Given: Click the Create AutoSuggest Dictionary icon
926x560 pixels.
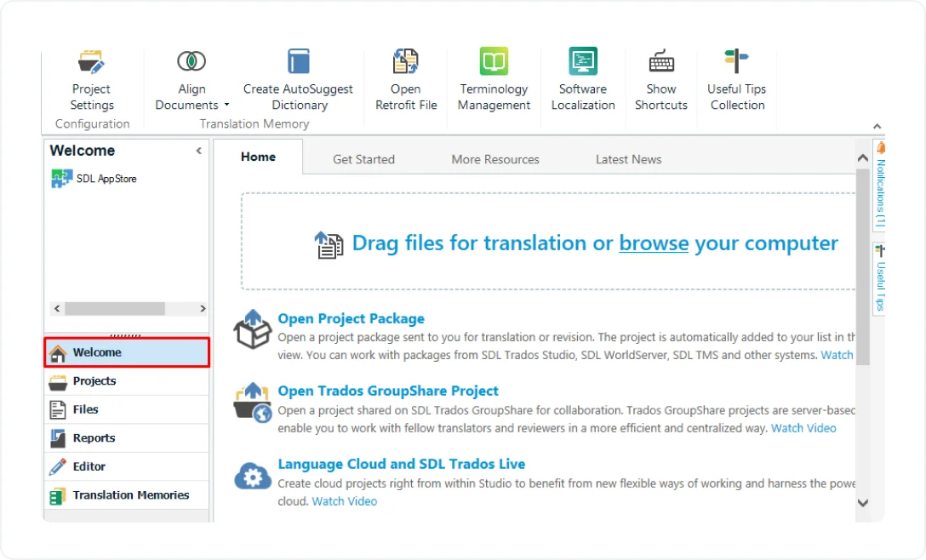Looking at the screenshot, I should click(x=298, y=60).
